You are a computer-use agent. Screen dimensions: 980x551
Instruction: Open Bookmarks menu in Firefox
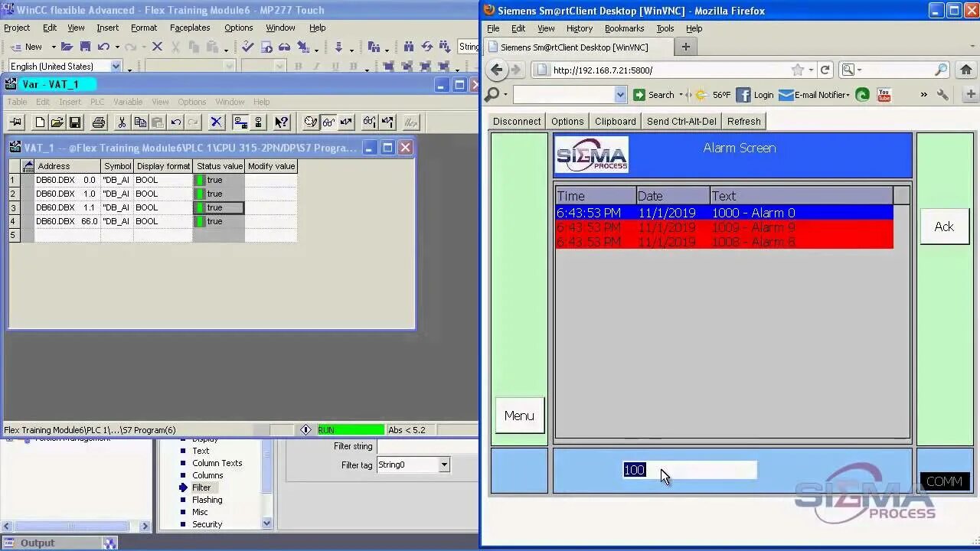pyautogui.click(x=624, y=28)
